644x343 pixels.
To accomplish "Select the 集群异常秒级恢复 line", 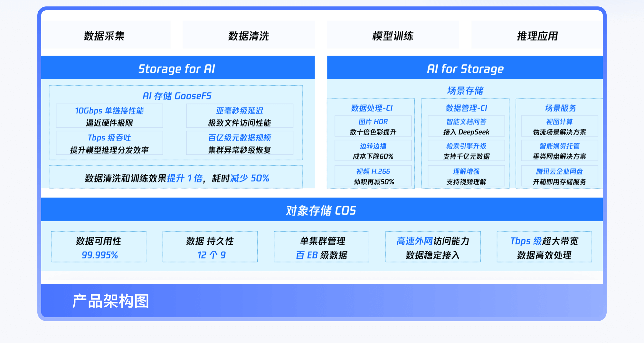I will point(240,150).
